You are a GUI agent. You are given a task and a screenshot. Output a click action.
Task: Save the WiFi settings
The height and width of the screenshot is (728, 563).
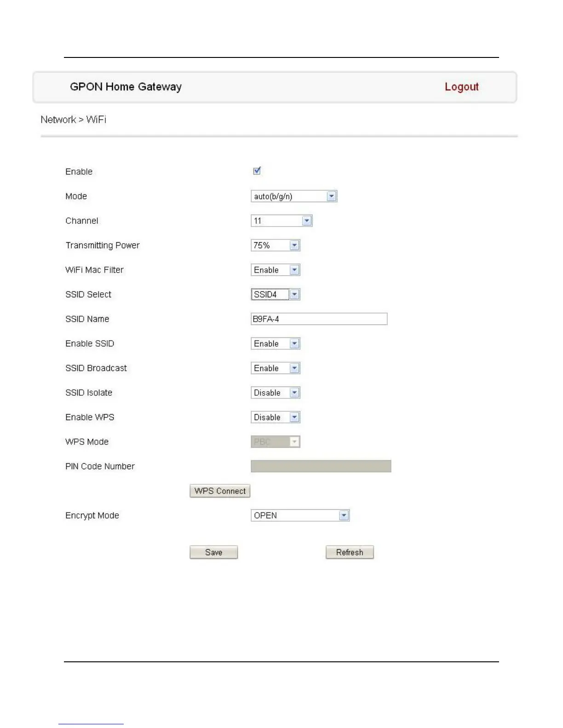213,552
